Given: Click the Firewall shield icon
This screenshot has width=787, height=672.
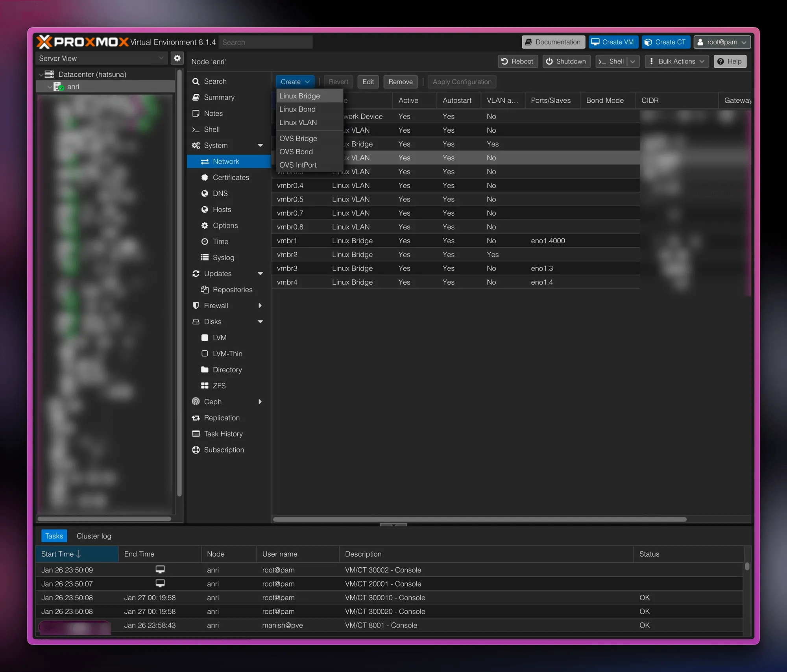Looking at the screenshot, I should point(196,305).
